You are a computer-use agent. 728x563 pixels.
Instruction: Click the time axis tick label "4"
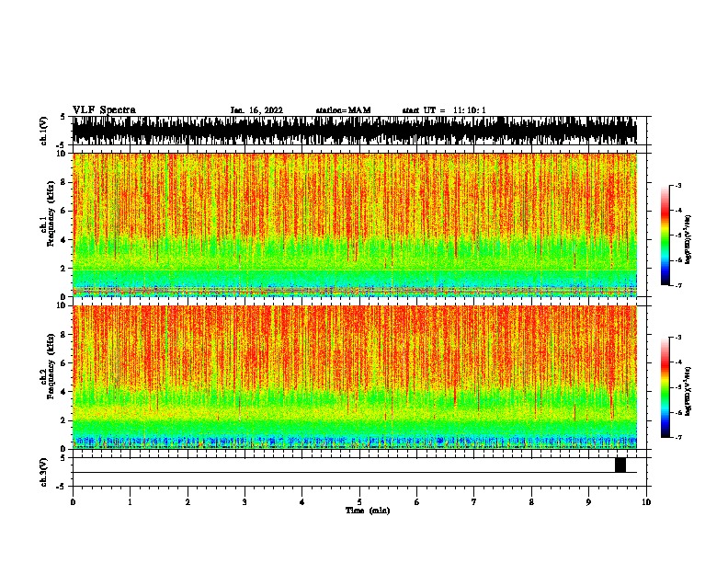click(x=302, y=502)
